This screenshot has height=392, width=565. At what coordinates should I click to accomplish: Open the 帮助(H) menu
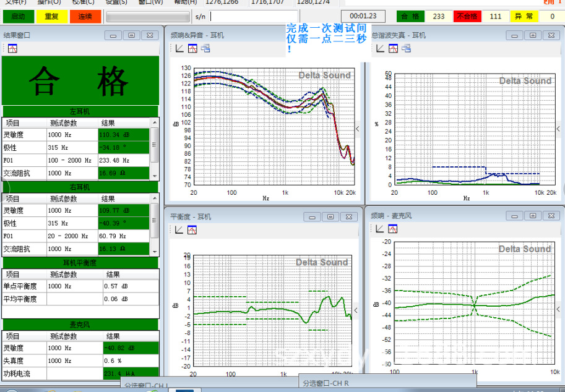click(185, 2)
